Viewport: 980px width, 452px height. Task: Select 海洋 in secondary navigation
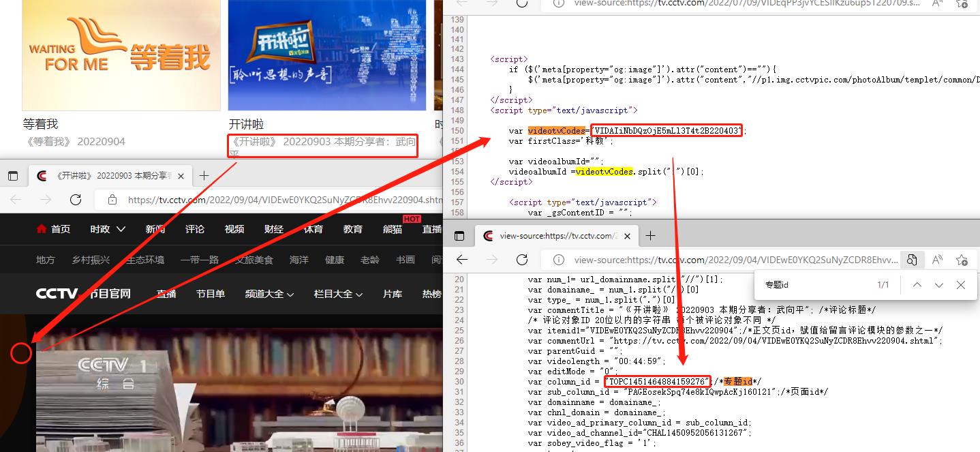(299, 260)
